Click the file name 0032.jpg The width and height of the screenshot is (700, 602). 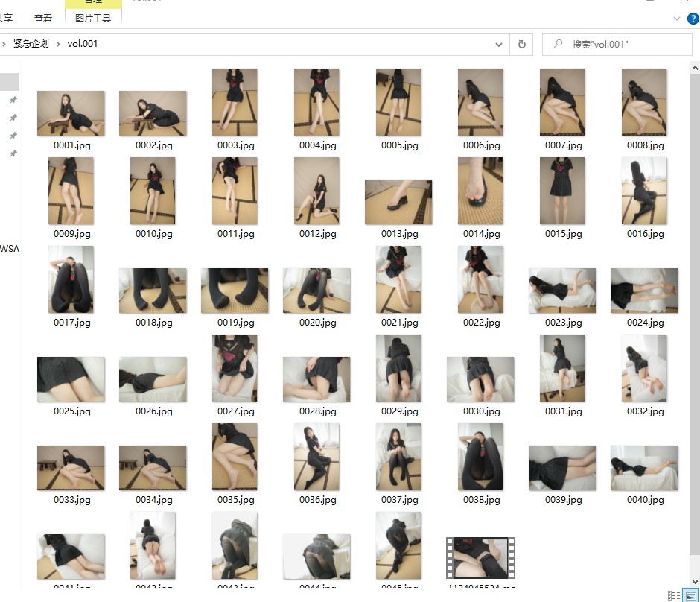coord(646,411)
